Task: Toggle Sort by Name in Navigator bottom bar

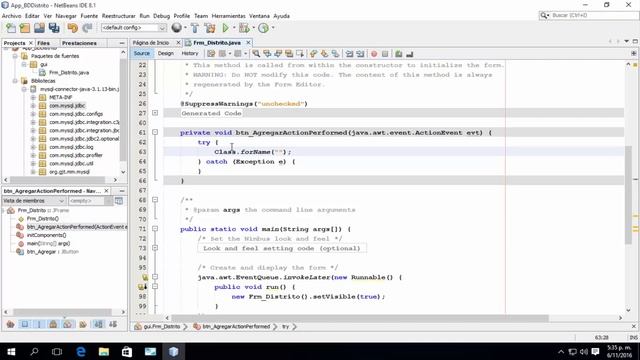Action: click(98, 324)
